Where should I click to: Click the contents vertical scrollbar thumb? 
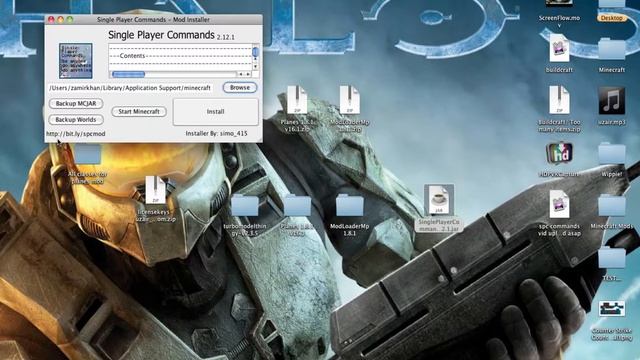(256, 52)
